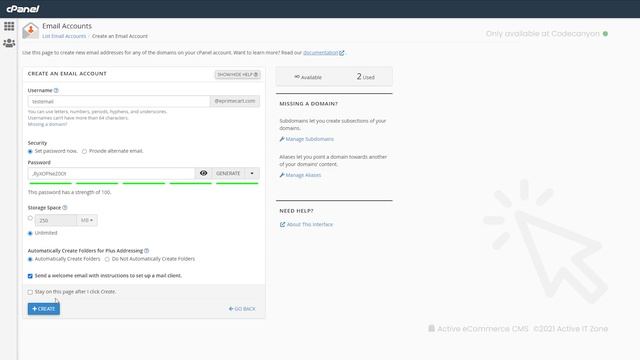Open the User Manager sidebar icon

(x=9, y=43)
